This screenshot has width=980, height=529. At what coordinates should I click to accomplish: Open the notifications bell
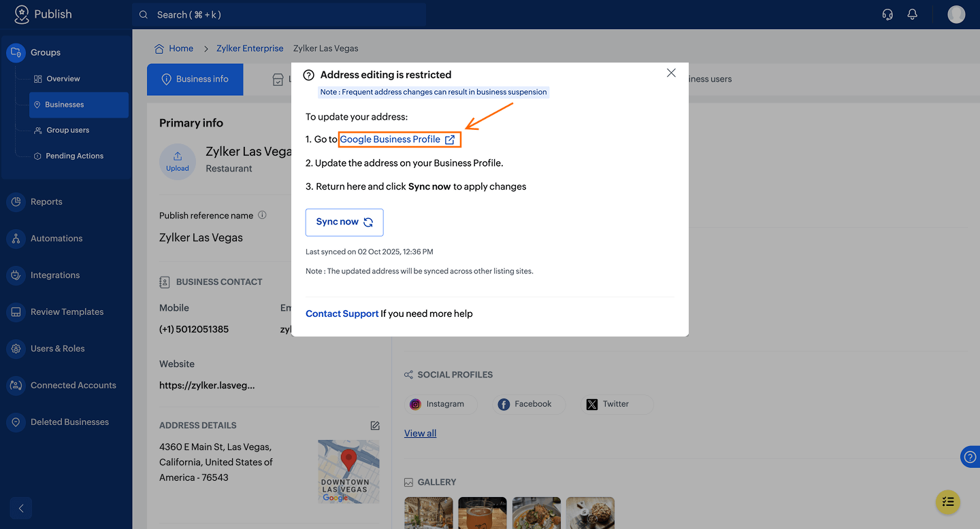point(913,14)
